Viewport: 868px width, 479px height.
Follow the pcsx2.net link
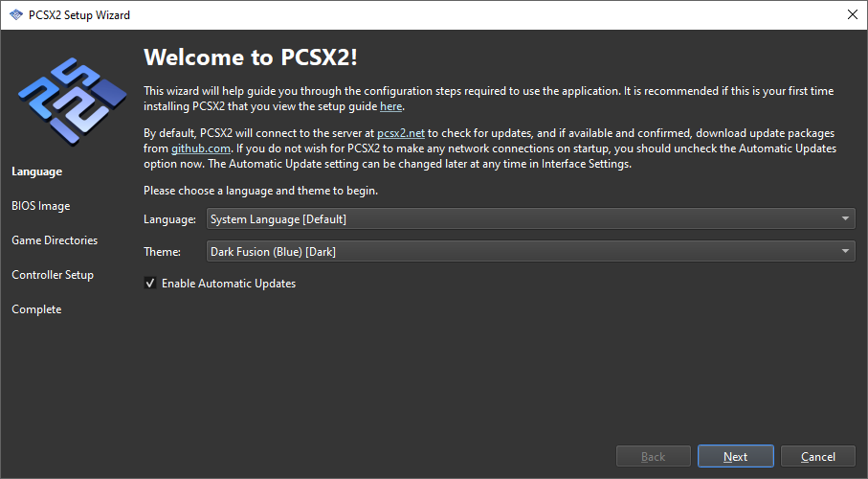coord(400,135)
